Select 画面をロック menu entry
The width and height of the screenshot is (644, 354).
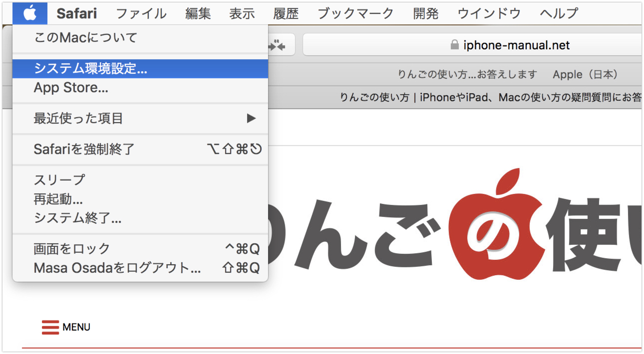[x=140, y=249]
